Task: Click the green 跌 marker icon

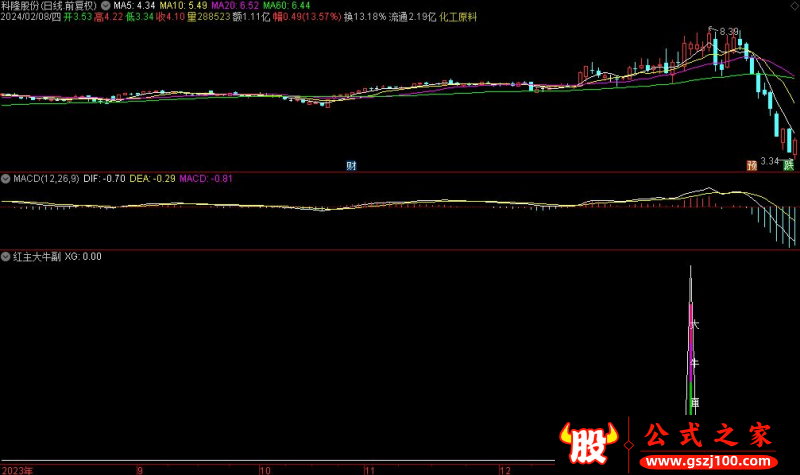Action: click(789, 164)
